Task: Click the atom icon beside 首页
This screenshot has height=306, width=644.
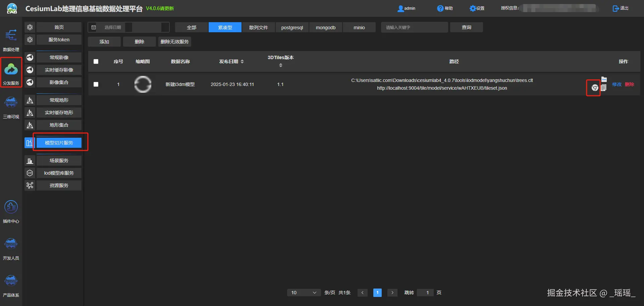Action: pyautogui.click(x=30, y=27)
